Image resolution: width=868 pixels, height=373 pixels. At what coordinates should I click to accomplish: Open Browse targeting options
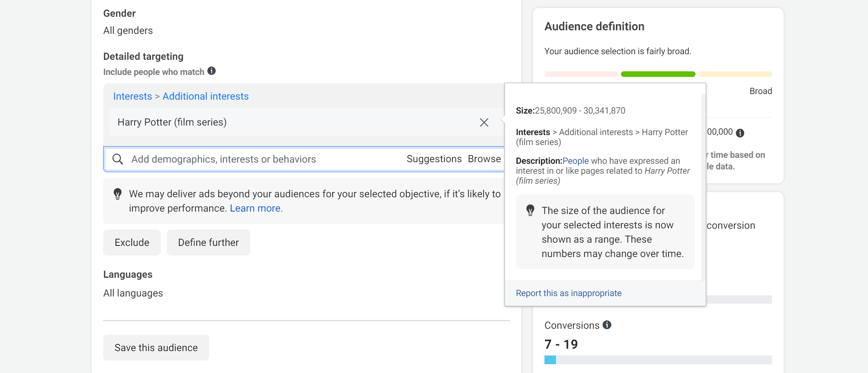pyautogui.click(x=484, y=159)
